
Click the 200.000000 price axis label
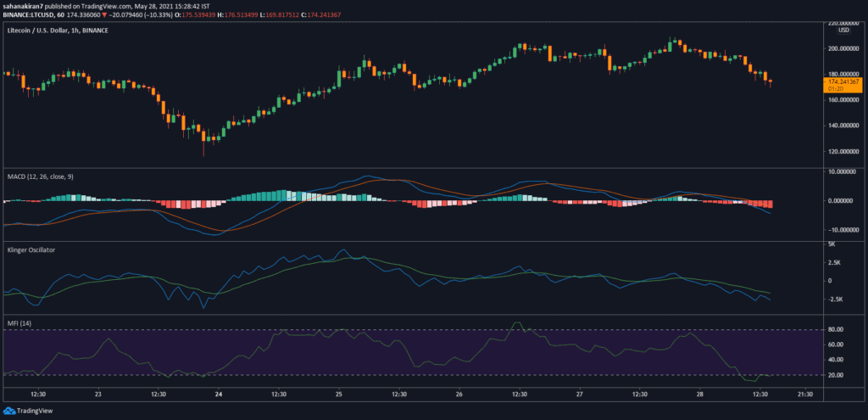844,48
